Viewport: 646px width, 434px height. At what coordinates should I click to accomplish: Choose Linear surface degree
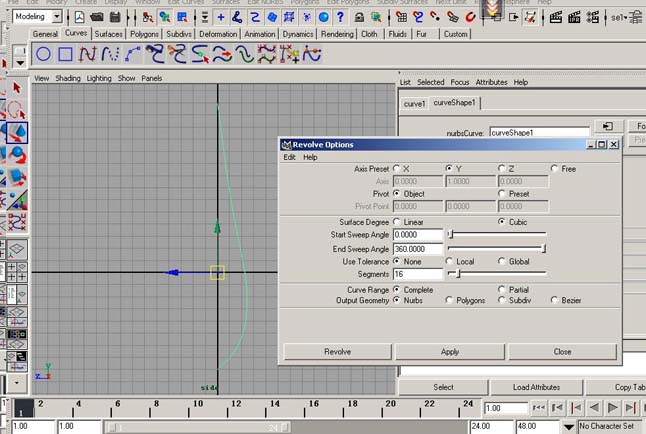(x=397, y=221)
